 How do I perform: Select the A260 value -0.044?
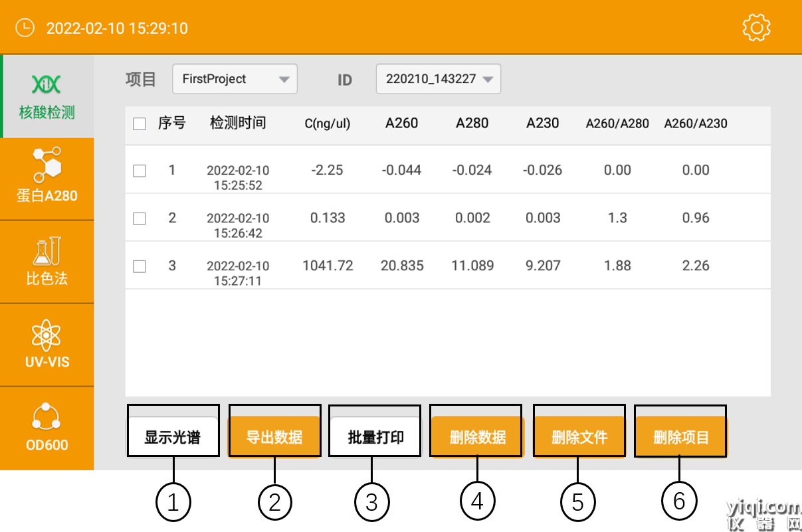(402, 170)
